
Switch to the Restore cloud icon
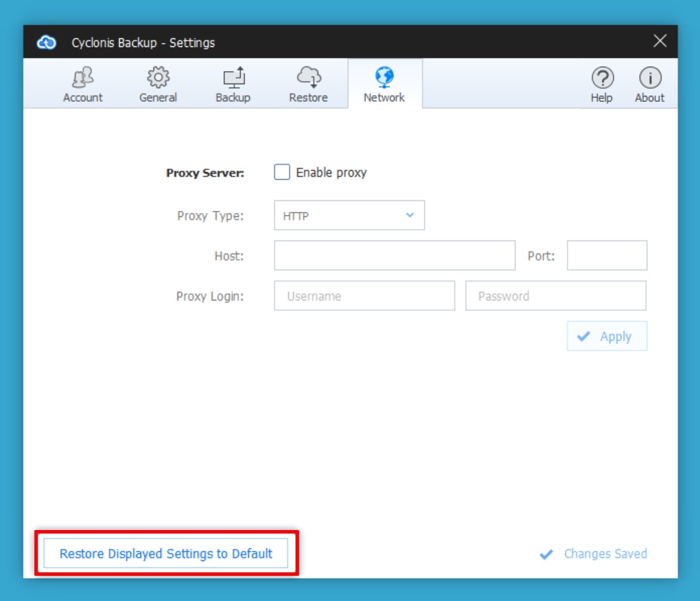(308, 77)
